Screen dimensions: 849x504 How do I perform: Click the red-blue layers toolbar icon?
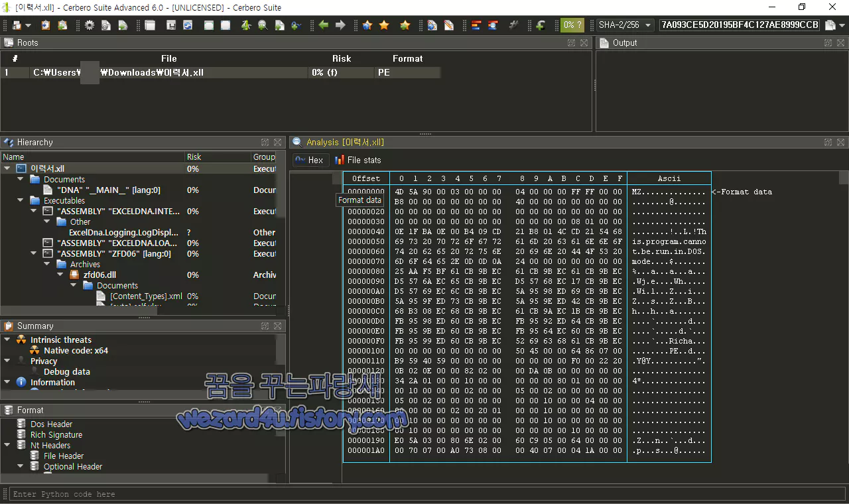(476, 25)
